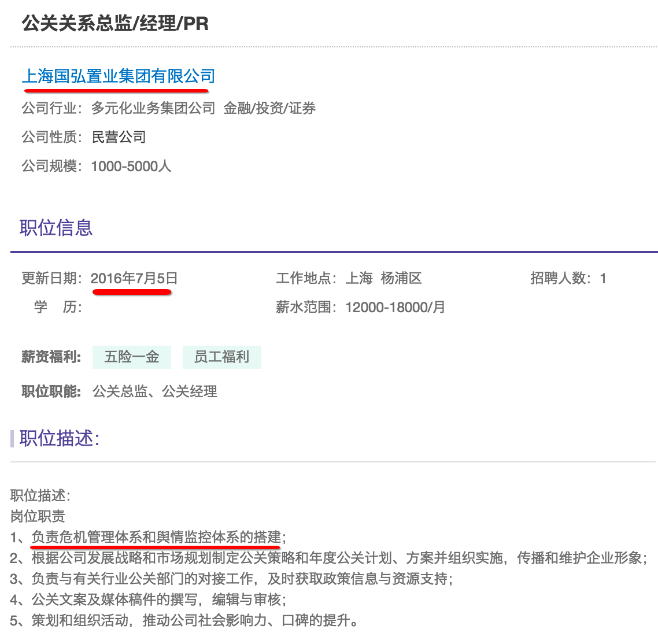Click the work location 上海 杨浦区
The image size is (658, 644).
point(383,278)
